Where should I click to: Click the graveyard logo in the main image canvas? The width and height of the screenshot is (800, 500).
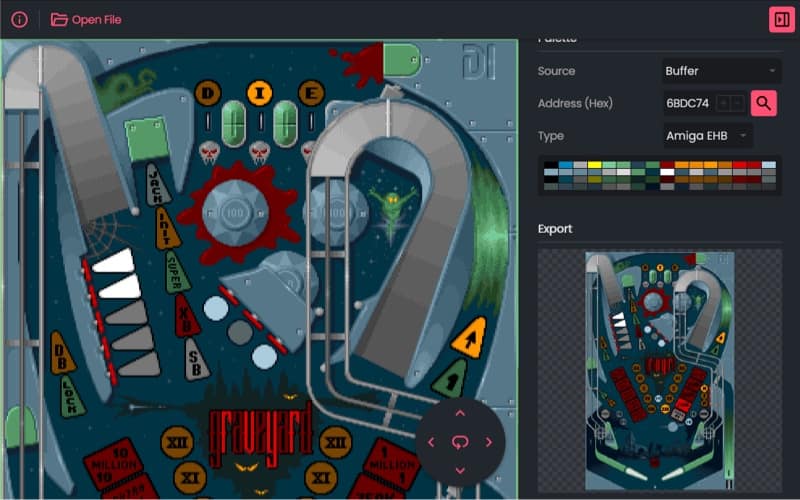click(x=260, y=435)
